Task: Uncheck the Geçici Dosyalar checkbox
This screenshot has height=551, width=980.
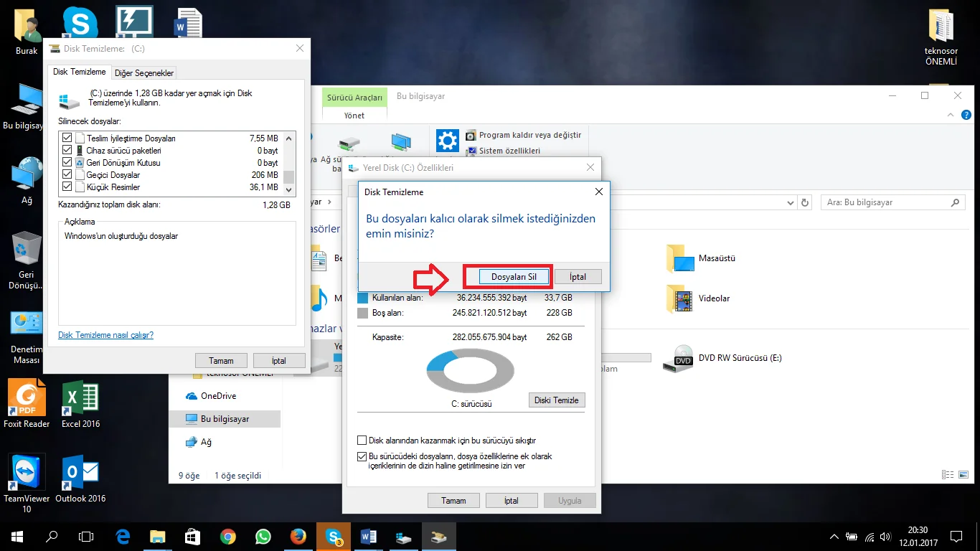Action: pyautogui.click(x=67, y=174)
